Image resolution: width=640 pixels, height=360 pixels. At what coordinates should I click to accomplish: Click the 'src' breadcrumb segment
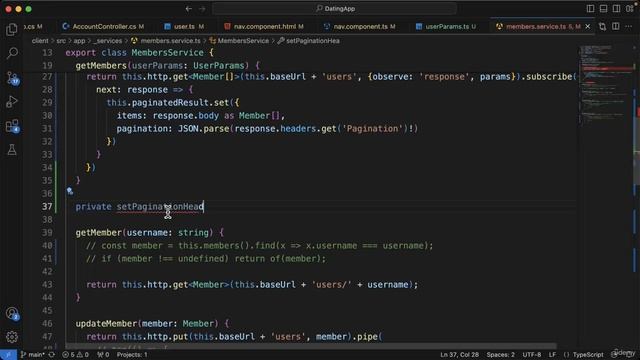point(61,41)
